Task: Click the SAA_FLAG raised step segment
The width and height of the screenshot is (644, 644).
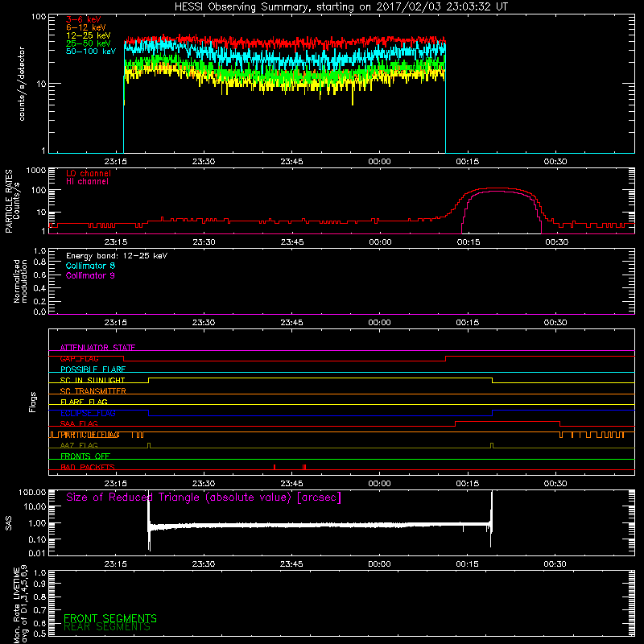Action: [x=508, y=421]
